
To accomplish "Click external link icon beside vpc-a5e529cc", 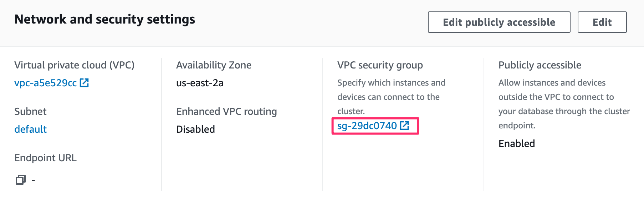I will pyautogui.click(x=84, y=83).
